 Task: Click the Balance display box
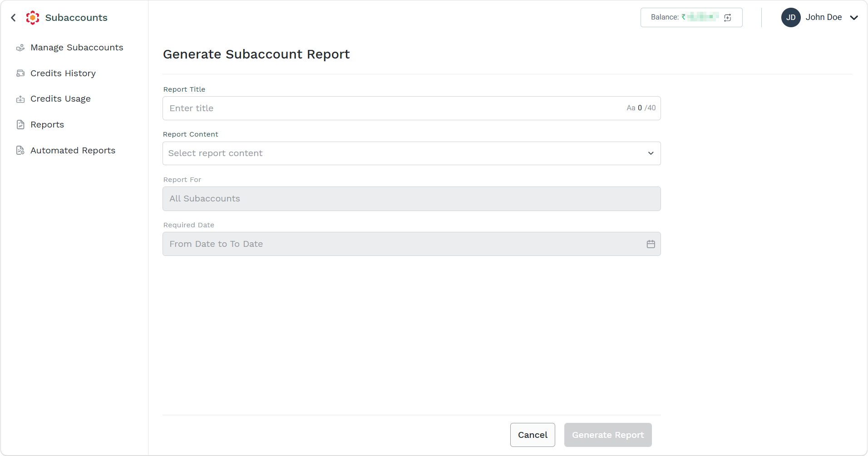(x=691, y=18)
